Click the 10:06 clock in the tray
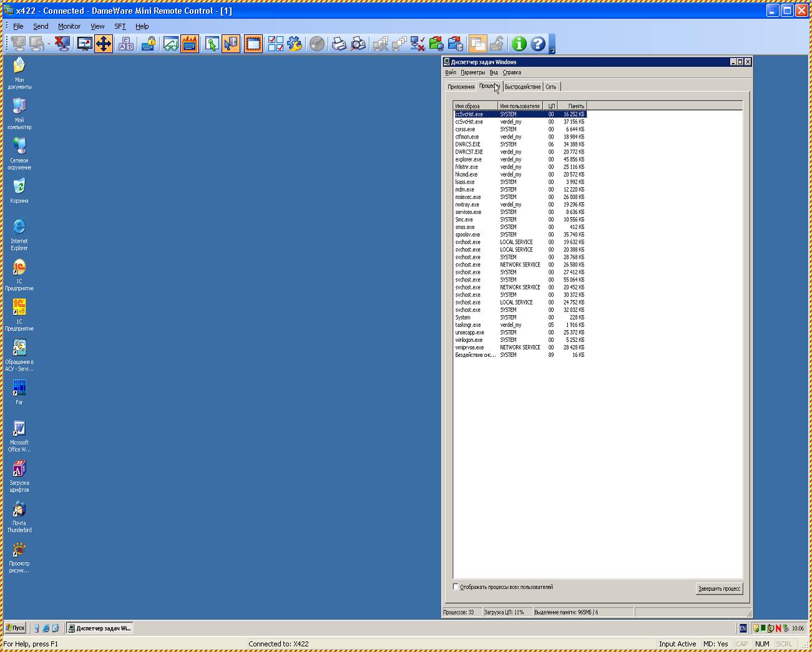This screenshot has width=812, height=652. tap(798, 628)
